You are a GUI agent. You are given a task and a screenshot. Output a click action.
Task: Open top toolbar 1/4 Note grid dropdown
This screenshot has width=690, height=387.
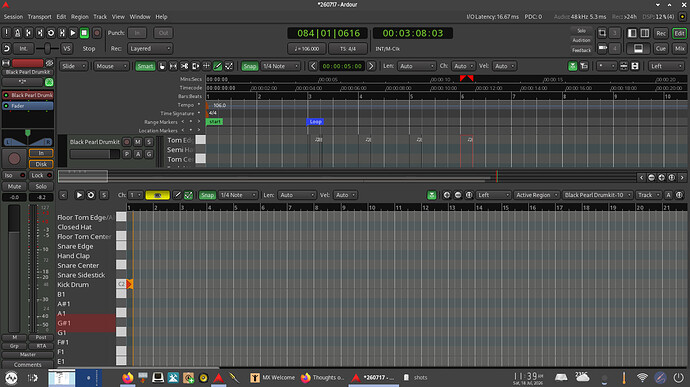[281, 66]
